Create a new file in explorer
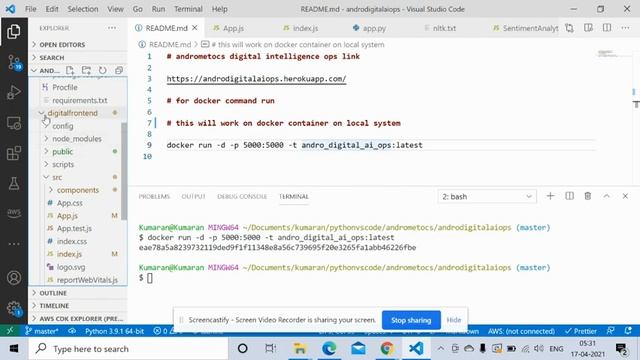The height and width of the screenshot is (360, 640). pyautogui.click(x=70, y=70)
